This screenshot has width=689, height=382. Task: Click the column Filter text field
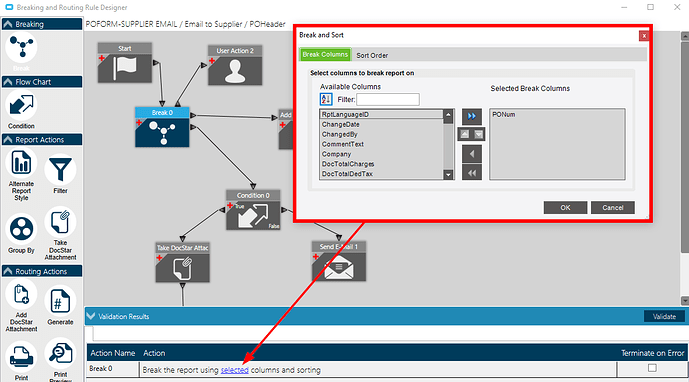pyautogui.click(x=388, y=99)
